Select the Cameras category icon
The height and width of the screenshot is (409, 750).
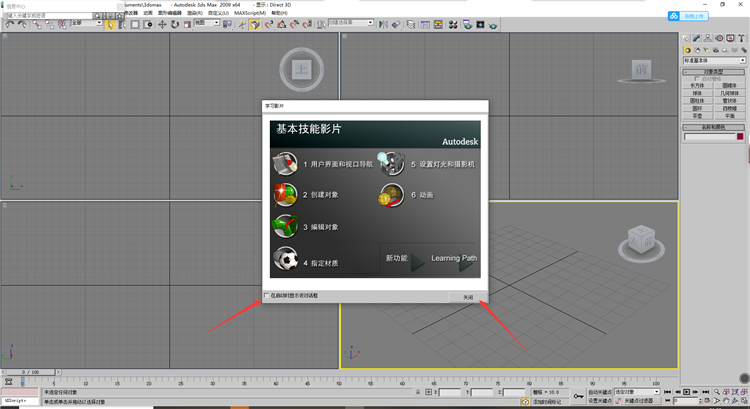(x=716, y=50)
